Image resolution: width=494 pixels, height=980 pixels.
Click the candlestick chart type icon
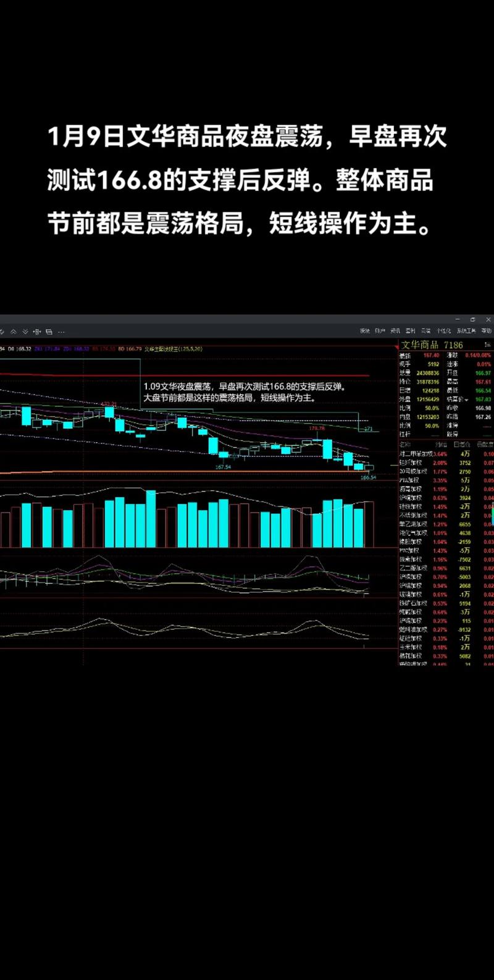pyautogui.click(x=38, y=332)
